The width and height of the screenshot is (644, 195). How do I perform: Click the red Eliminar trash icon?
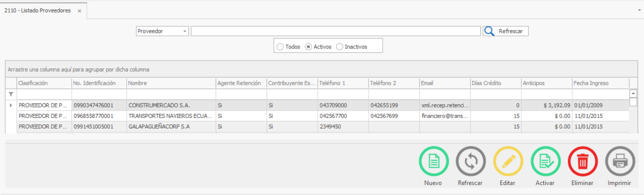coord(582,161)
